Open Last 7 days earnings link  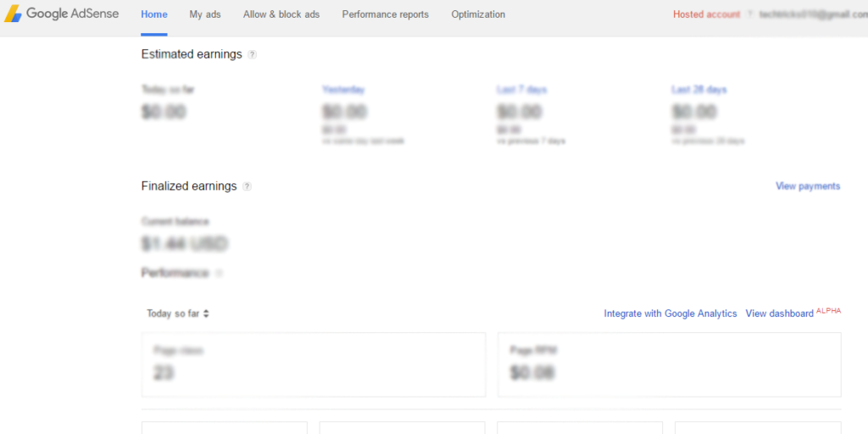[x=521, y=89]
